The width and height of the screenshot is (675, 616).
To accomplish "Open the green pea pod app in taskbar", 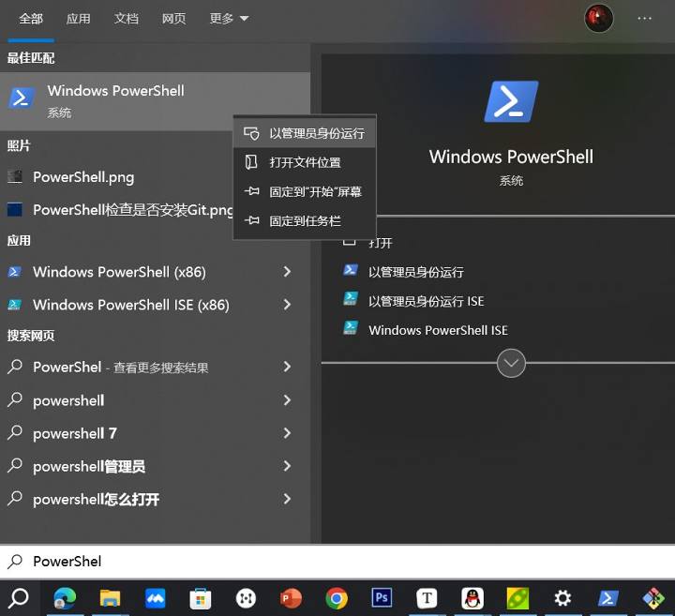I will coord(517,598).
